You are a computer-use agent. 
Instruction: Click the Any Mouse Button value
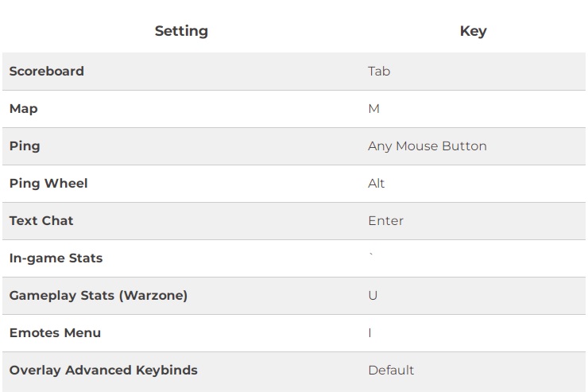tap(427, 146)
